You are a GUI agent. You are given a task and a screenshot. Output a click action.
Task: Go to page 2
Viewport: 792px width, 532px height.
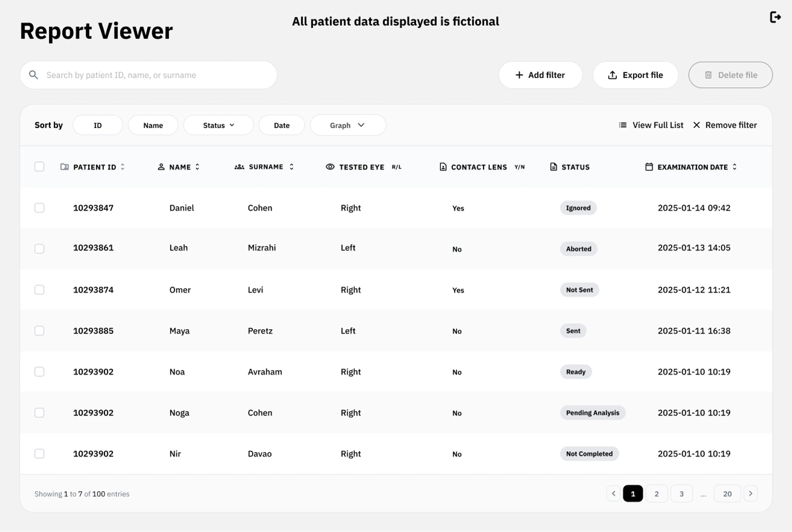tap(657, 494)
